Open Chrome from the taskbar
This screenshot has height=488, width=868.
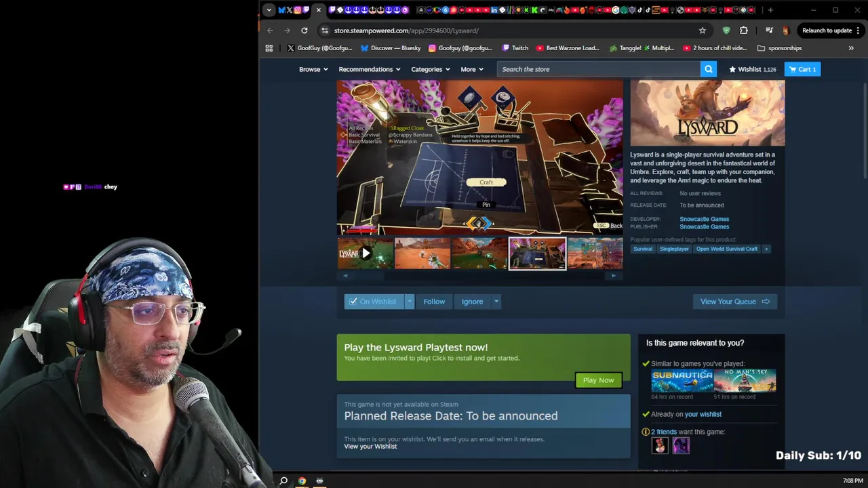tap(302, 481)
